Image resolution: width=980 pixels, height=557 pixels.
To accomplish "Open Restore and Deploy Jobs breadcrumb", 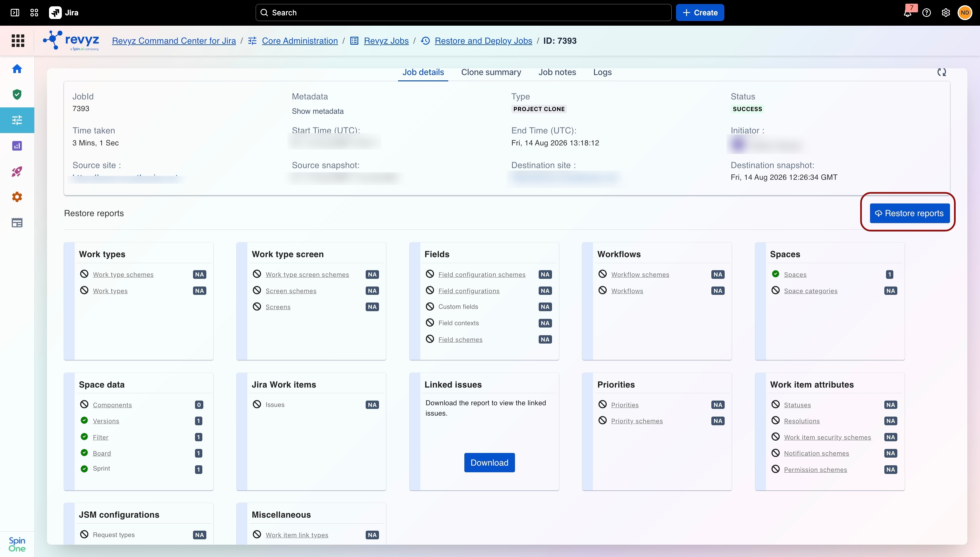I will point(484,41).
